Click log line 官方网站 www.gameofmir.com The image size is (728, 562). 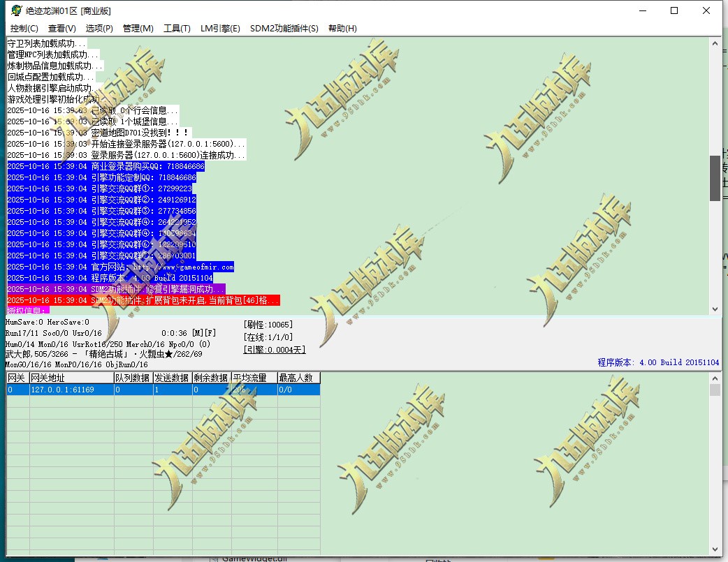pyautogui.click(x=121, y=267)
